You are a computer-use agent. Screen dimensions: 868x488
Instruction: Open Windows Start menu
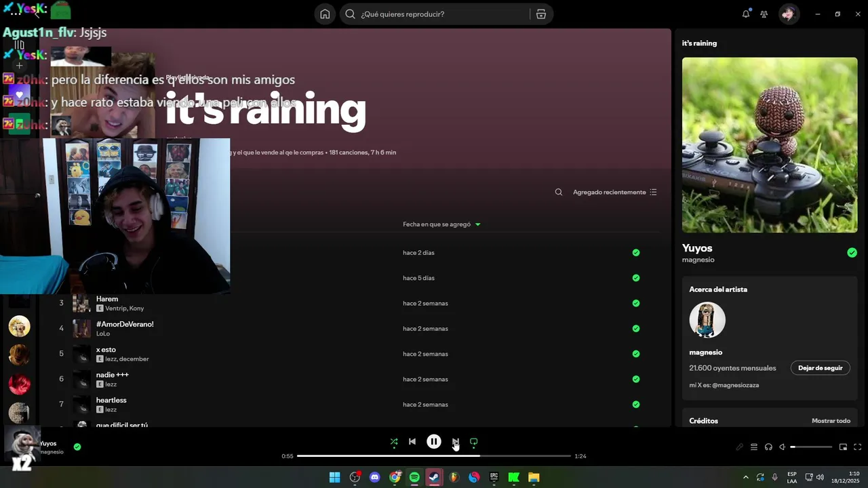(x=334, y=478)
